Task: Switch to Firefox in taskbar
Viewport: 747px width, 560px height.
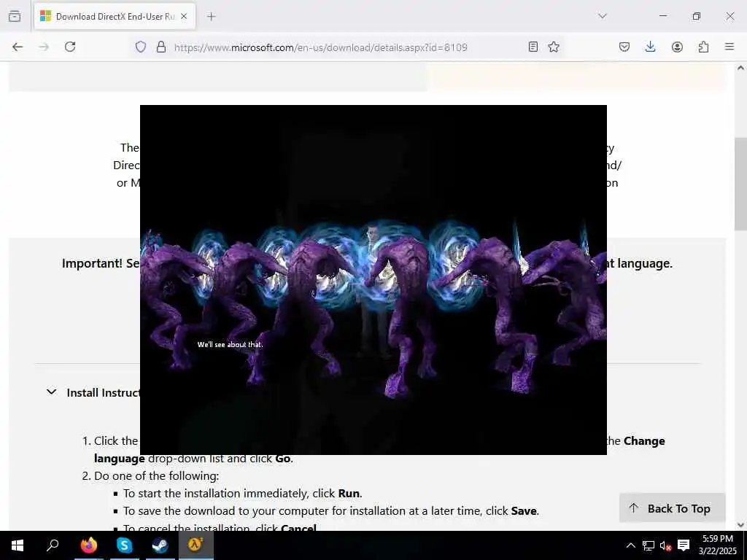Action: point(88,545)
